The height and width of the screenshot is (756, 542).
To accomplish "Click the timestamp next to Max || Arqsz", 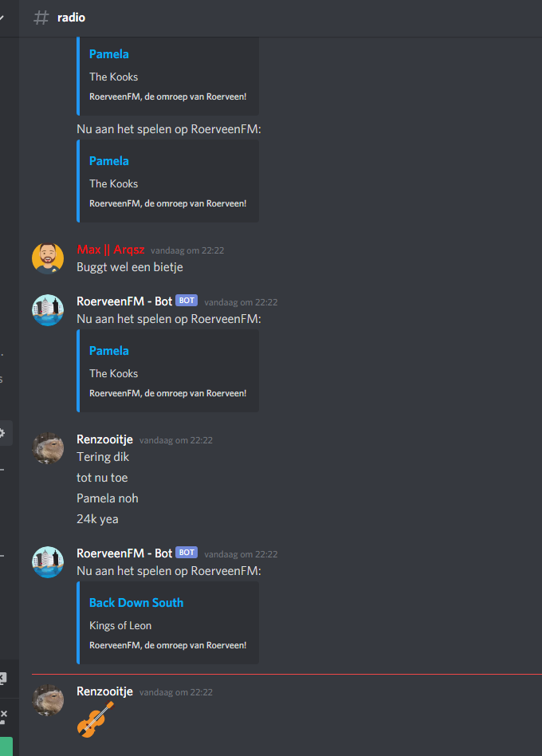I will [187, 250].
